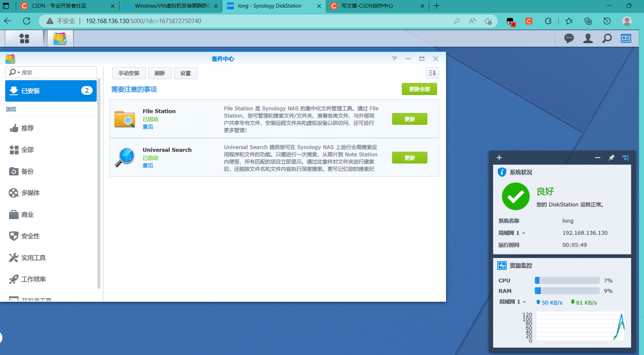Add this page to favorites star
The image size is (644, 355).
(x=488, y=21)
